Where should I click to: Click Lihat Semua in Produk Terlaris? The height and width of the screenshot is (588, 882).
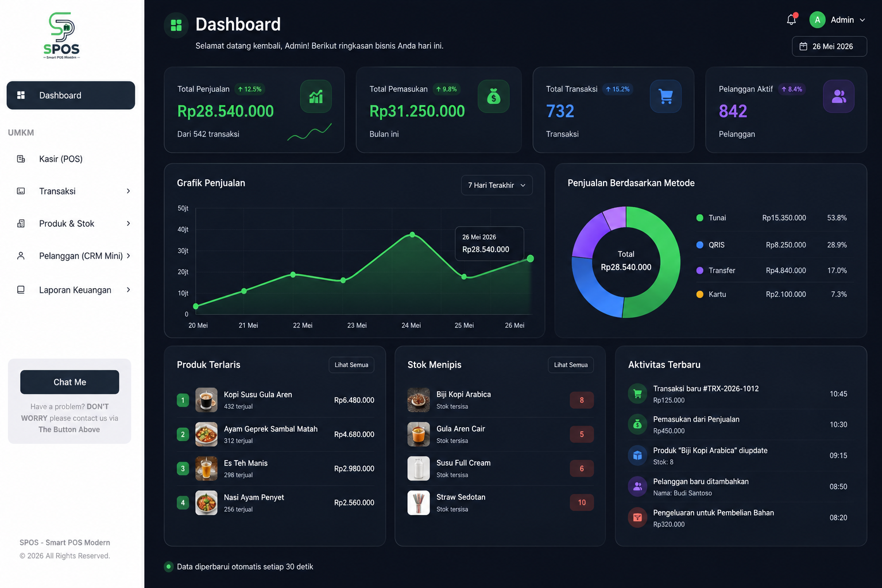351,365
